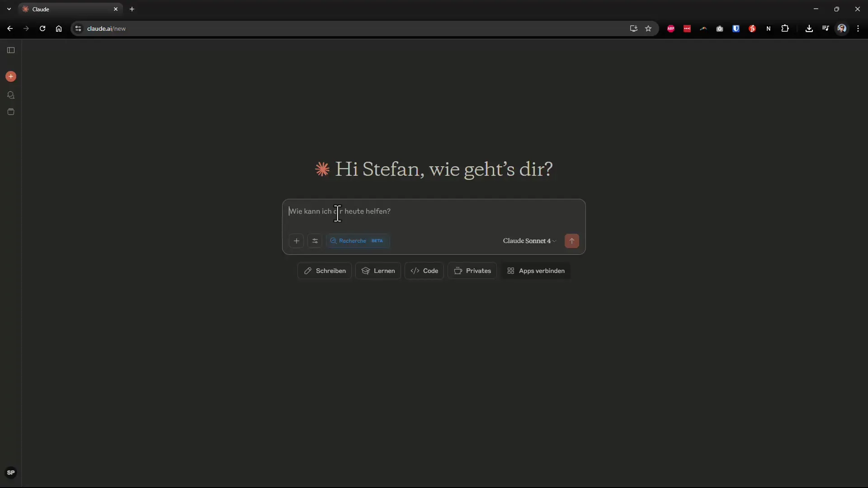Close the Claude tab
Screen dimensions: 868x488
pos(116,9)
